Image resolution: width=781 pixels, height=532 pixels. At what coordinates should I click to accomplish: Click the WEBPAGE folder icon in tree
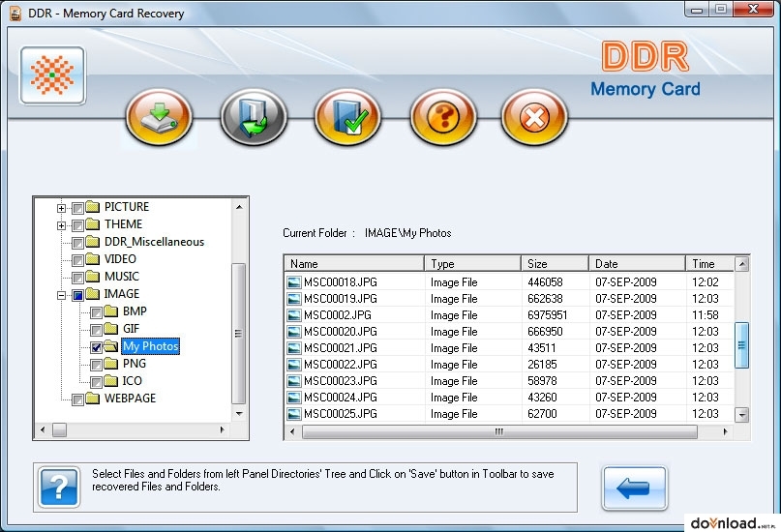point(93,398)
